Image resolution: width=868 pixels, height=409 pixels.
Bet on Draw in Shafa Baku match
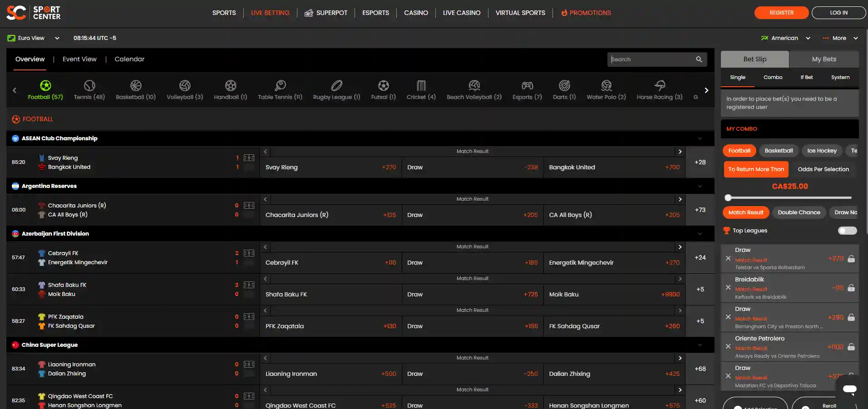pyautogui.click(x=473, y=294)
